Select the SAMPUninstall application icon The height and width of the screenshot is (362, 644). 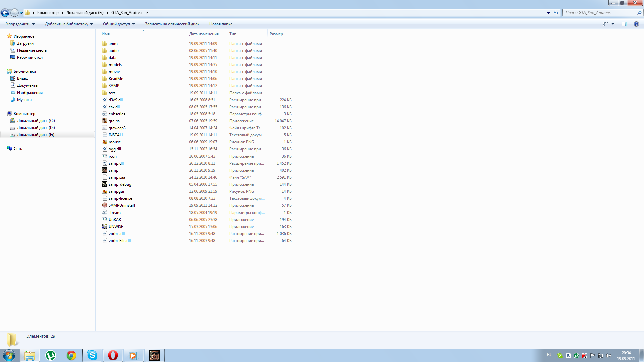pos(104,205)
